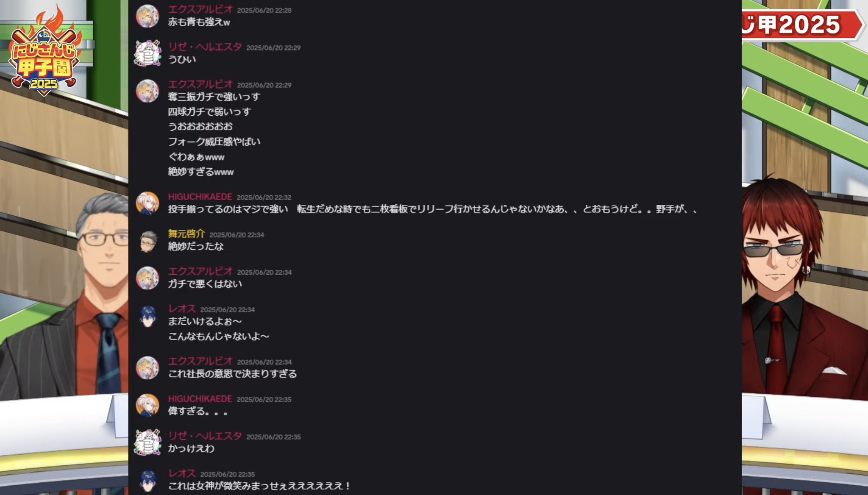The width and height of the screenshot is (868, 495).
Task: Open username HIGUCHIKAEDE dated 22:32
Action: click(x=200, y=197)
